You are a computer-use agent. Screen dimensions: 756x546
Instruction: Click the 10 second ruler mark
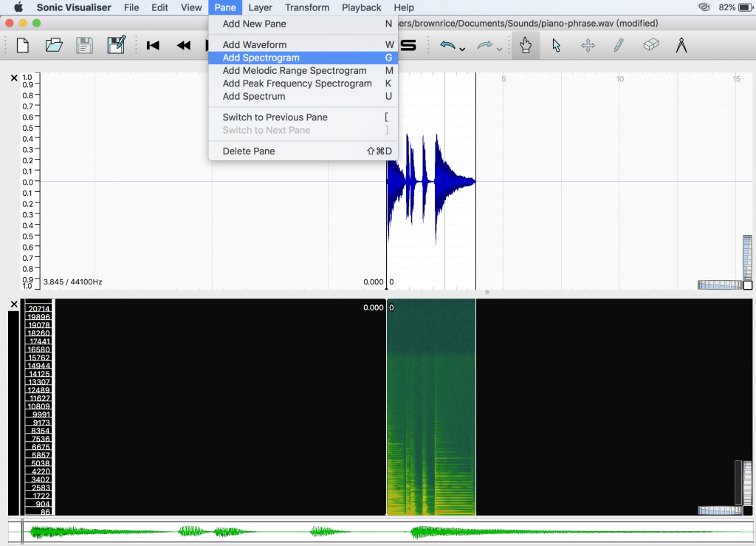(619, 79)
